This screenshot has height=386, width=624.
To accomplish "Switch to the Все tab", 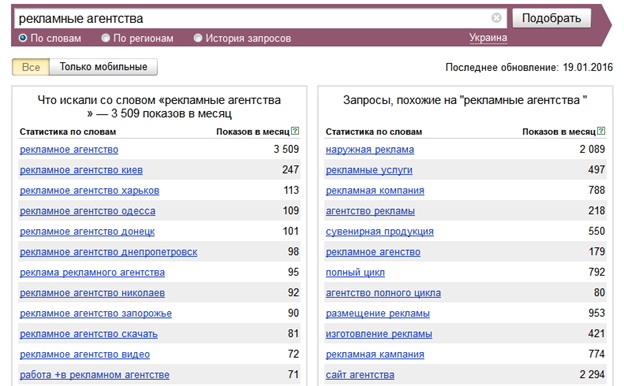I will tap(31, 67).
